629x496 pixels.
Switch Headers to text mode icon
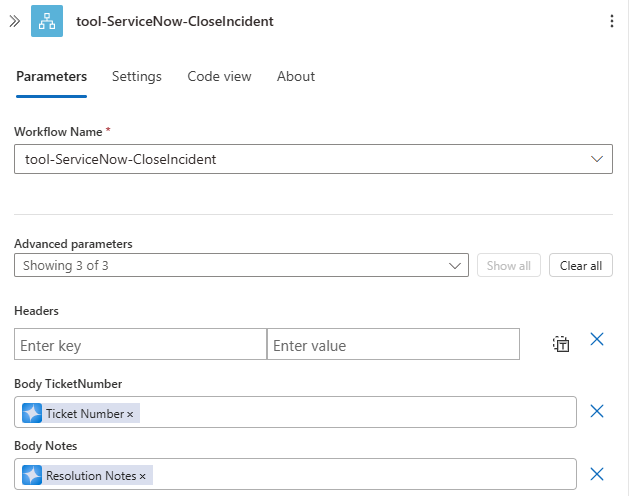561,344
